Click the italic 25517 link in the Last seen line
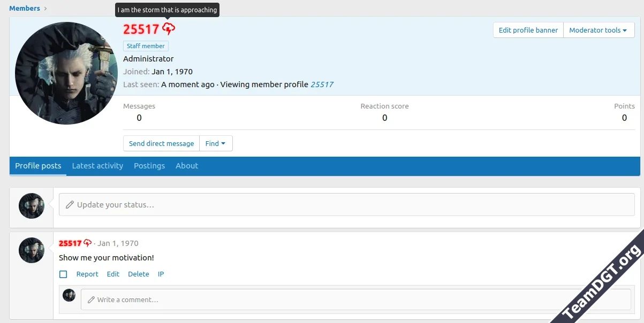The height and width of the screenshot is (323, 644). [x=322, y=84]
